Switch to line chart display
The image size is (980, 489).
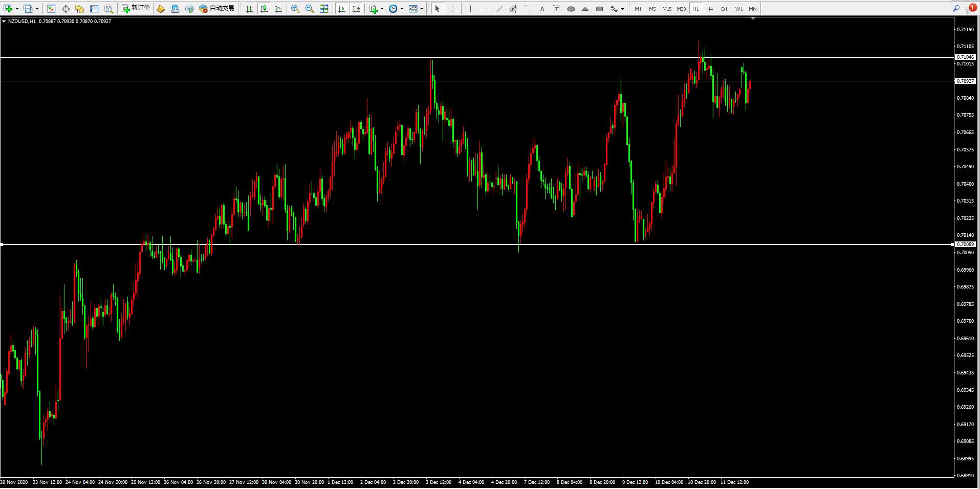278,9
